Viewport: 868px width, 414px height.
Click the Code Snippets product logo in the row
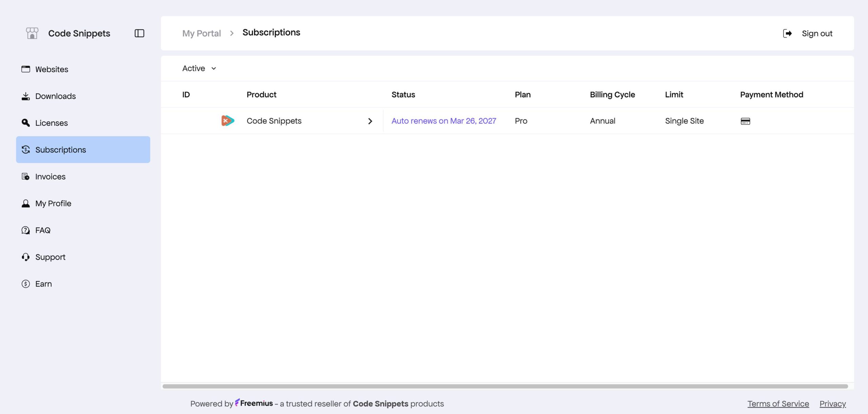tap(228, 121)
